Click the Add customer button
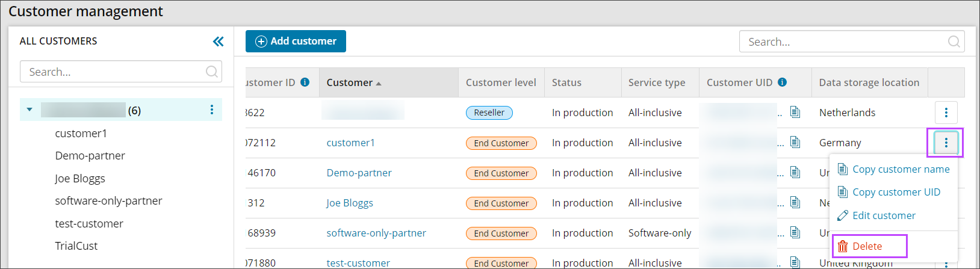The image size is (980, 269). pyautogui.click(x=296, y=41)
